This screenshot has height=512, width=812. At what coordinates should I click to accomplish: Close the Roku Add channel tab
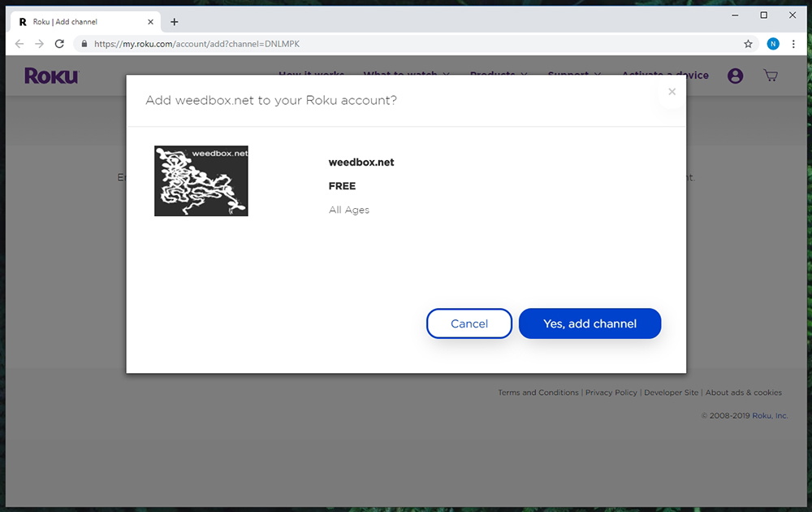tap(150, 22)
